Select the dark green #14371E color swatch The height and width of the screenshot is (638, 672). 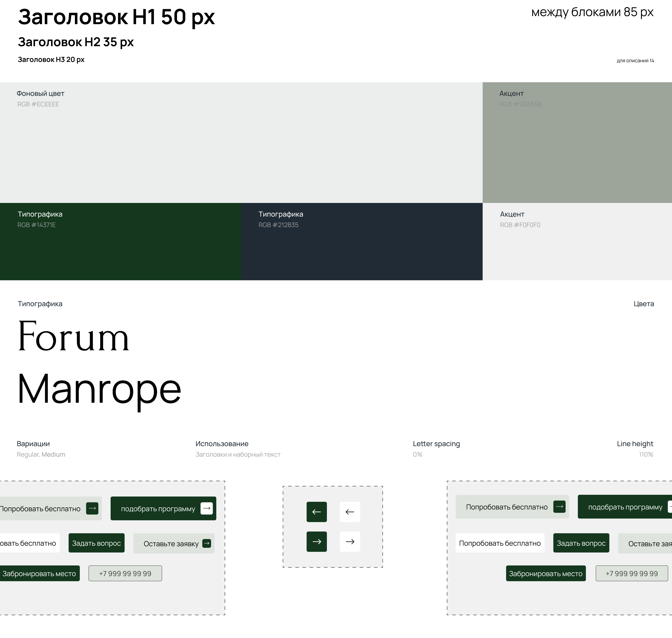coord(120,248)
